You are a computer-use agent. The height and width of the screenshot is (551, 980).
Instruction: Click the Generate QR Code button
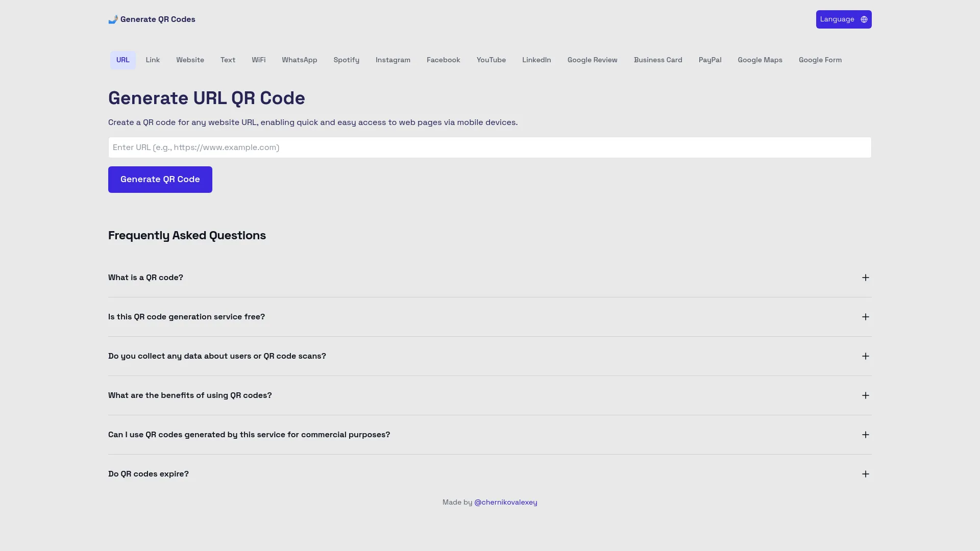click(160, 180)
